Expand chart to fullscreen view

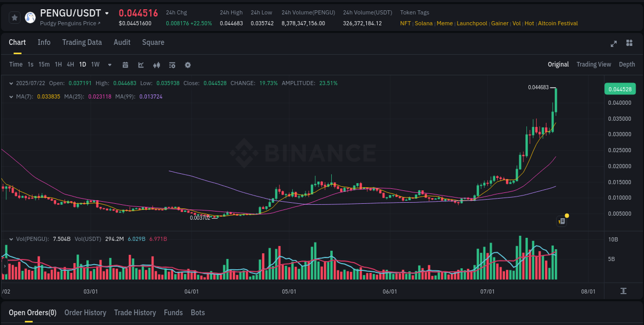click(613, 44)
